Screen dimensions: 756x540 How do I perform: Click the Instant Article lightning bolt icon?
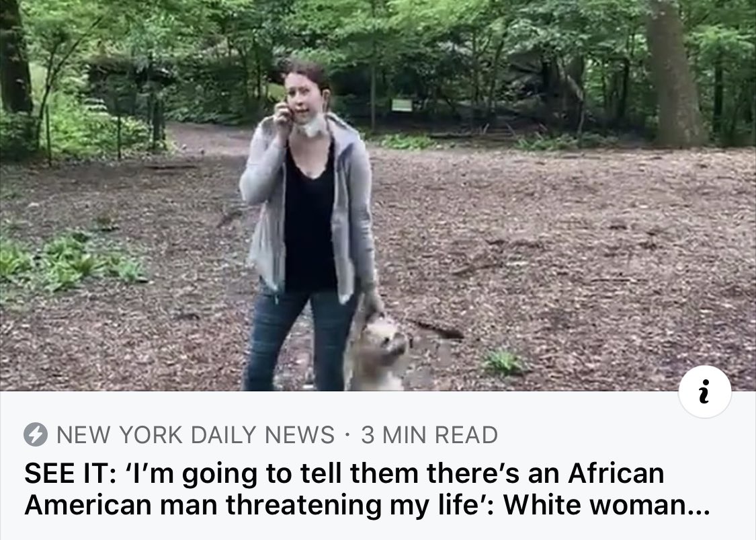point(36,434)
